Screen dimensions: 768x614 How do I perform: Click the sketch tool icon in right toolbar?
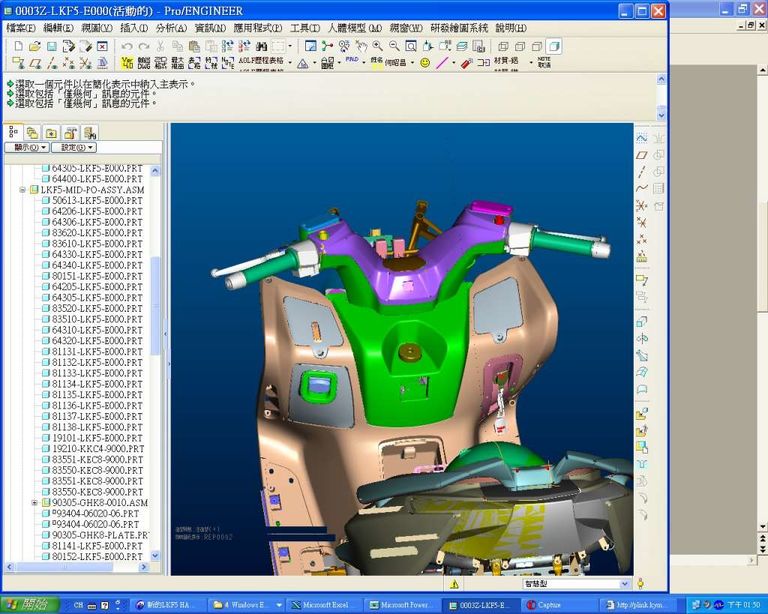tap(642, 138)
